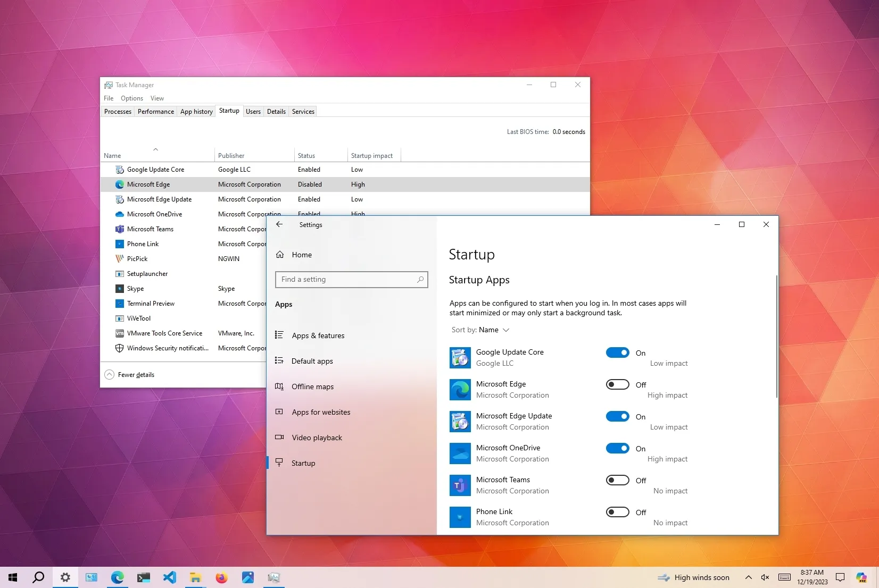The height and width of the screenshot is (588, 879).
Task: Collapse Task Manager with Fewer details
Action: pyautogui.click(x=130, y=375)
